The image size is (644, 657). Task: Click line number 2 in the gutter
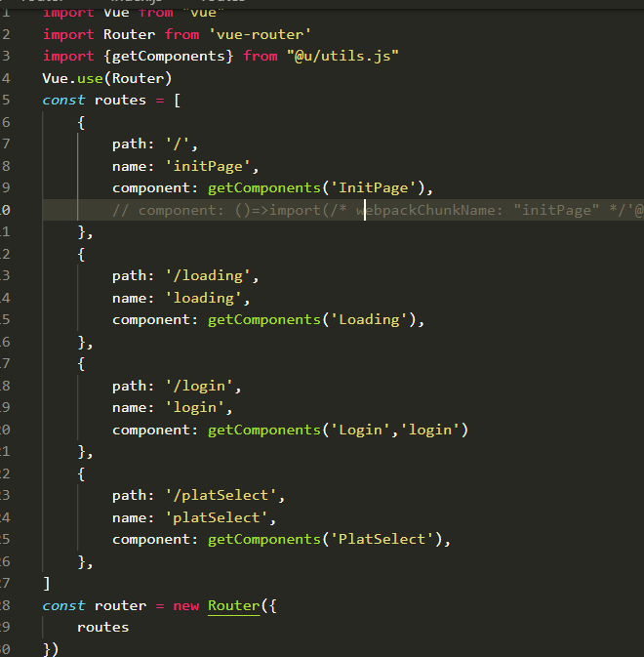coord(6,34)
